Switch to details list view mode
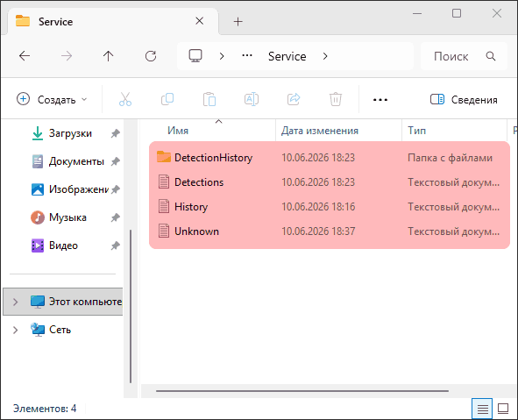This screenshot has width=518, height=420. [482, 409]
